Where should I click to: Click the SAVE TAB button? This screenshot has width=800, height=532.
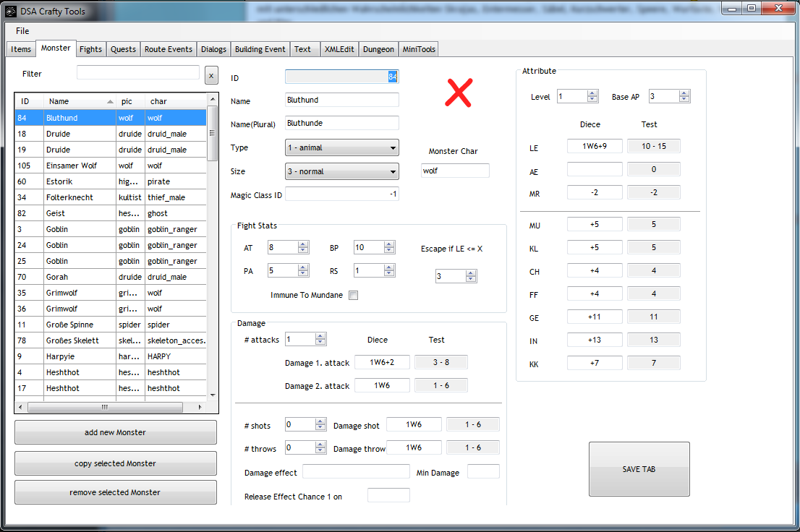click(639, 468)
